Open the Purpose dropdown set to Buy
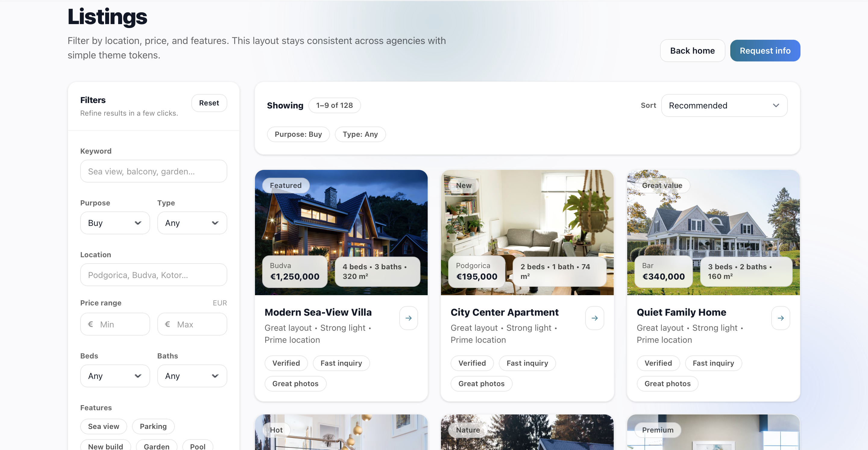Viewport: 868px width, 450px height. (115, 223)
